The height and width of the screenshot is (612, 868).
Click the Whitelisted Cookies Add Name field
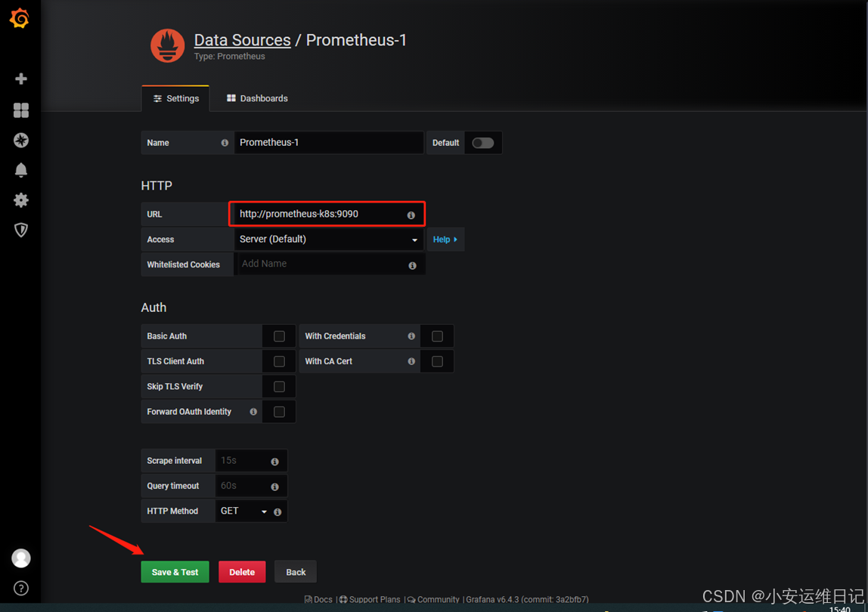[x=330, y=264]
